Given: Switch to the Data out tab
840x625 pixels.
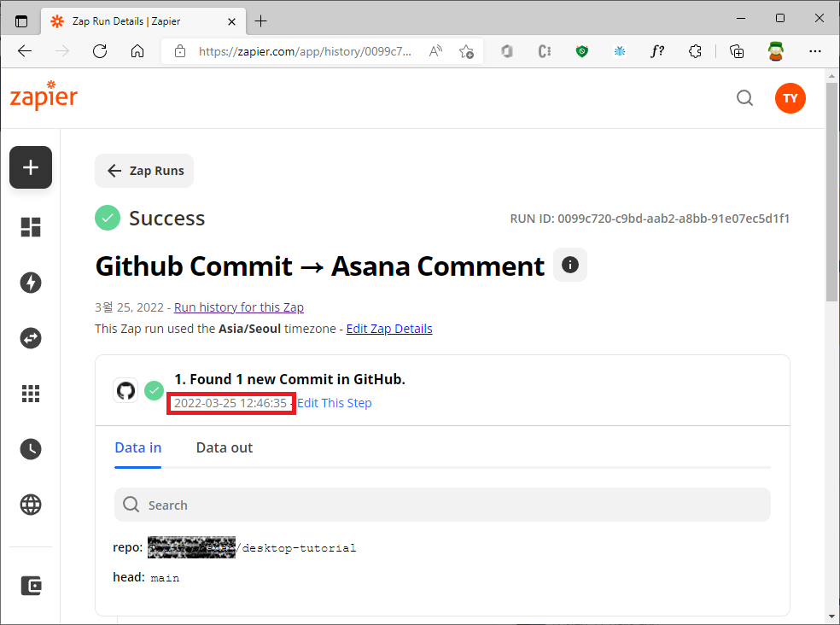Looking at the screenshot, I should 224,447.
